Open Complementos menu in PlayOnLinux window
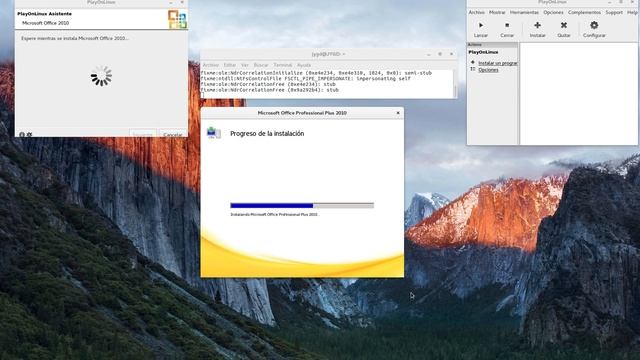Screen dimensions: 640x360 pyautogui.click(x=584, y=13)
